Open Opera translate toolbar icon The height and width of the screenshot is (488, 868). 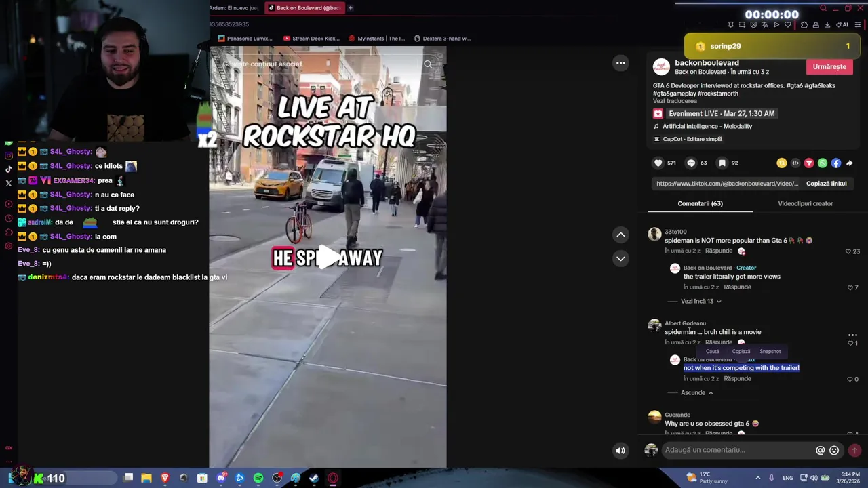[765, 24]
